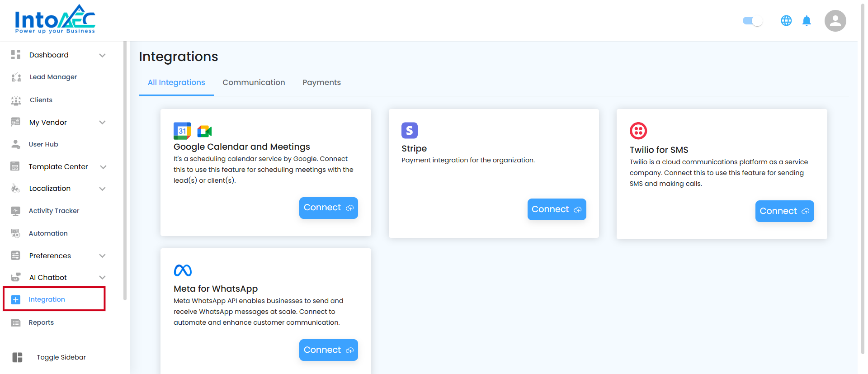Click the Localization icon
The width and height of the screenshot is (868, 374).
pos(16,188)
